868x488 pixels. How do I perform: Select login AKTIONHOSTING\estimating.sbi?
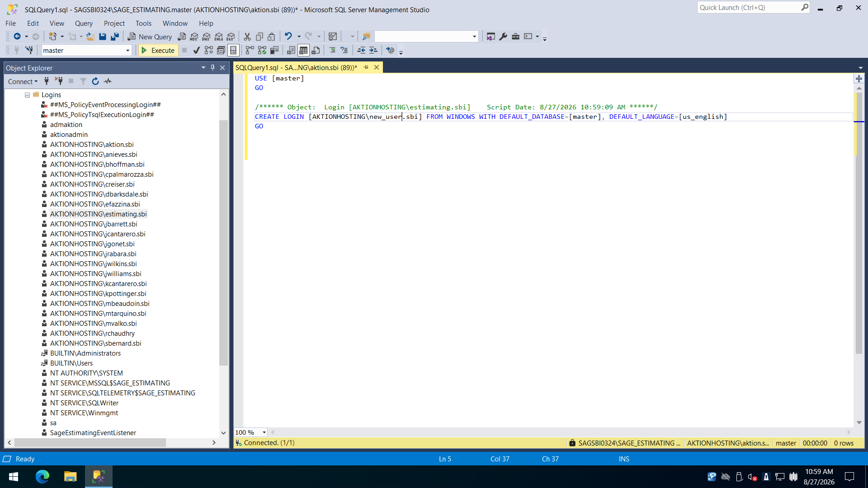tap(98, 214)
